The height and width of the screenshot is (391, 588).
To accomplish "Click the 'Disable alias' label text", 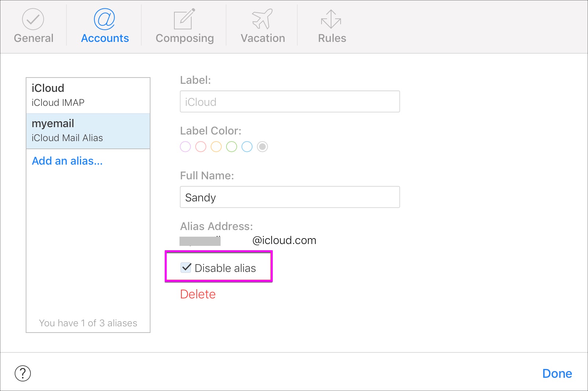I will point(225,268).
